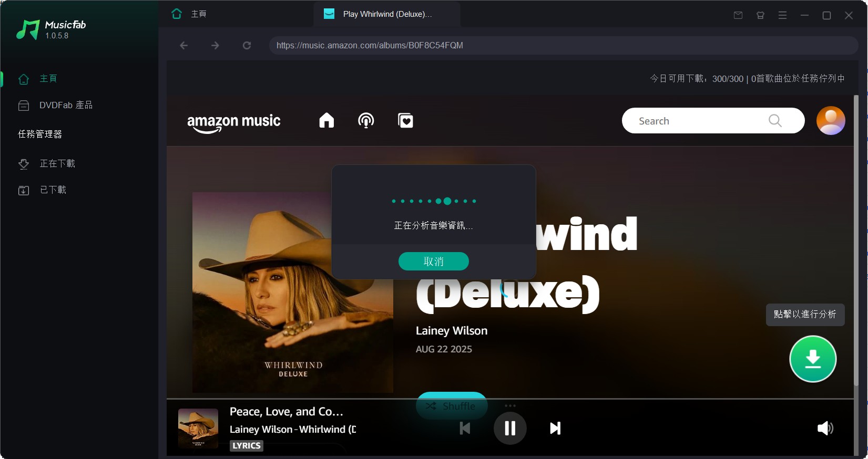The width and height of the screenshot is (868, 459).
Task: Reload the current page
Action: tap(247, 46)
